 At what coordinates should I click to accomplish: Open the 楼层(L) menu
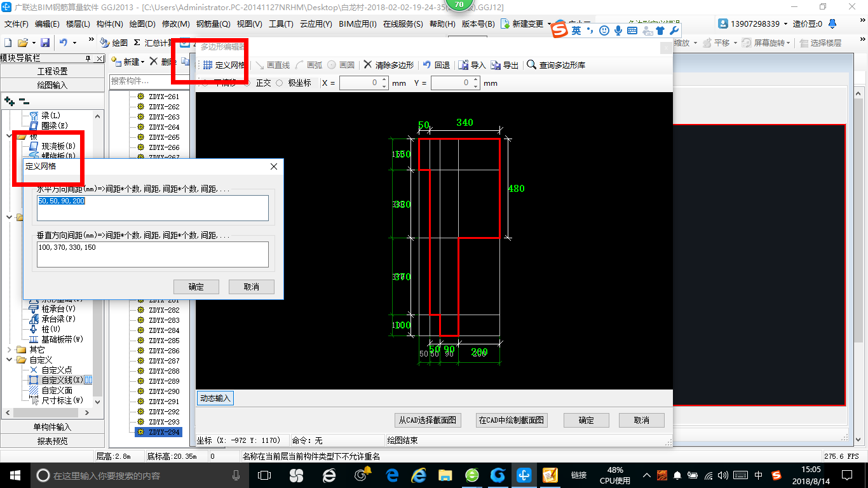pyautogui.click(x=78, y=24)
